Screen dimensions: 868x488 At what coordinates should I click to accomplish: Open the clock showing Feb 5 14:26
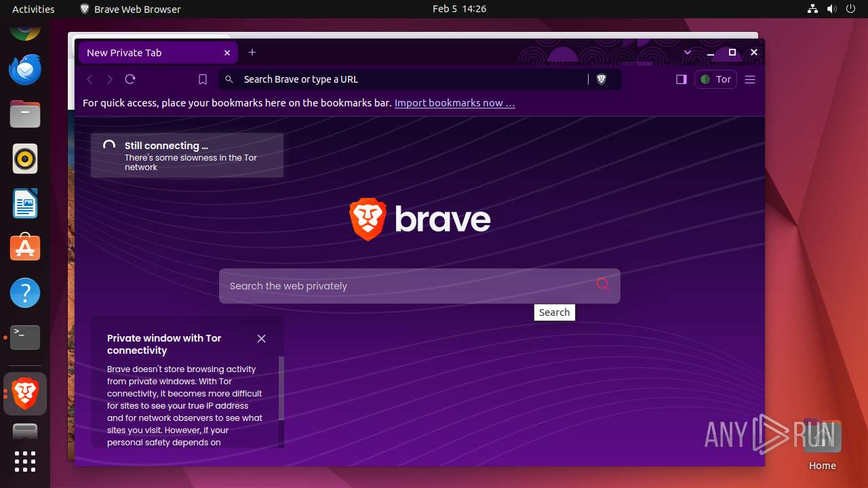click(459, 9)
